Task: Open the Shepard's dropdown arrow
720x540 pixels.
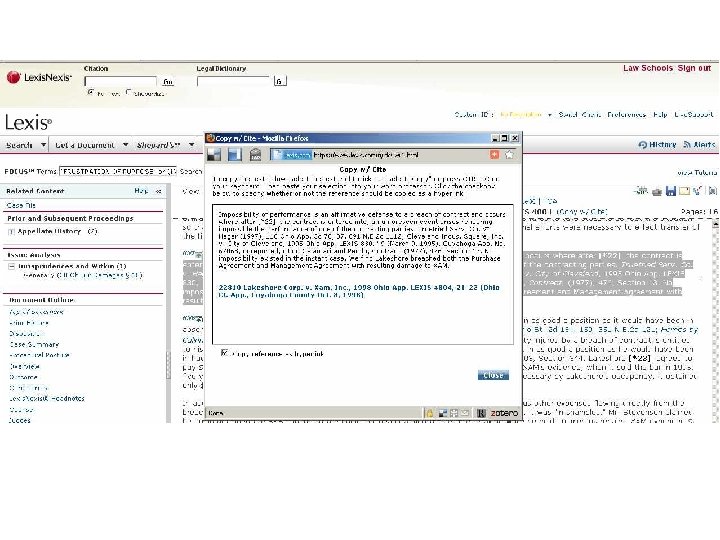Action: point(191,145)
